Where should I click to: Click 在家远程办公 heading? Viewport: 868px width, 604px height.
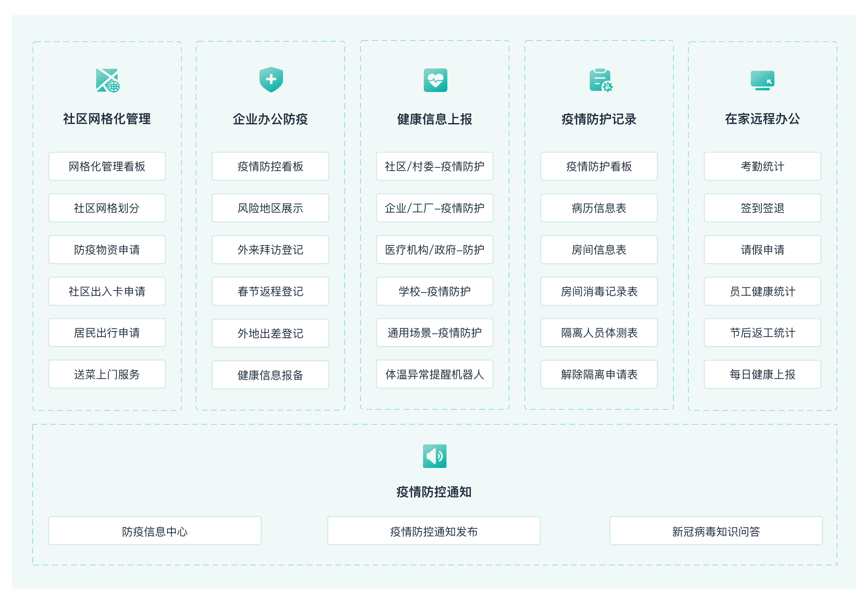[762, 119]
